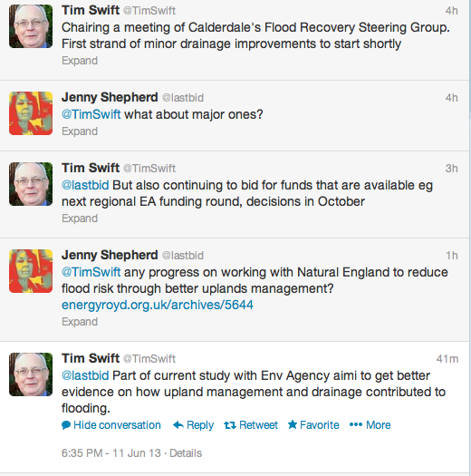Click the 6:35 PM - 11 Jun 13 timestamp

[x=111, y=453]
